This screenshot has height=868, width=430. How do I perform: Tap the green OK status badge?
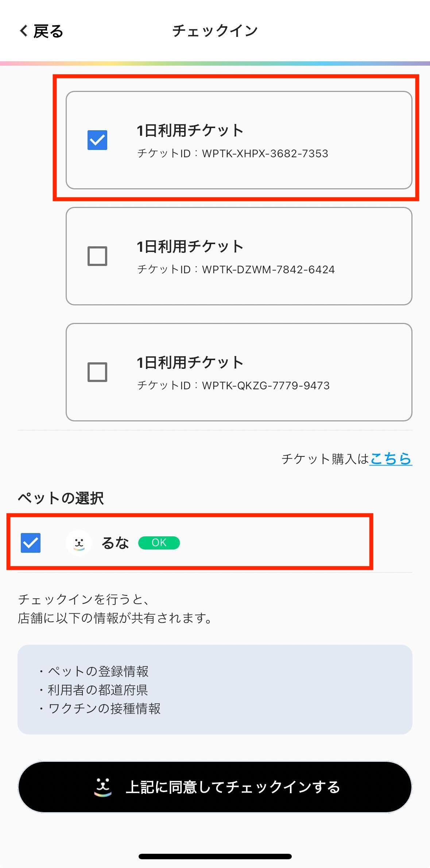pos(159,543)
